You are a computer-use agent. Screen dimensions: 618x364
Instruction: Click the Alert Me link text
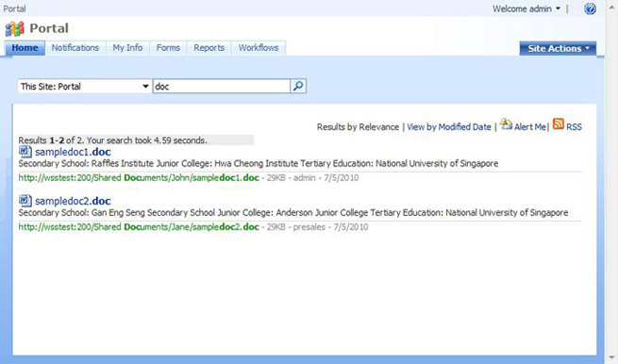tap(530, 127)
